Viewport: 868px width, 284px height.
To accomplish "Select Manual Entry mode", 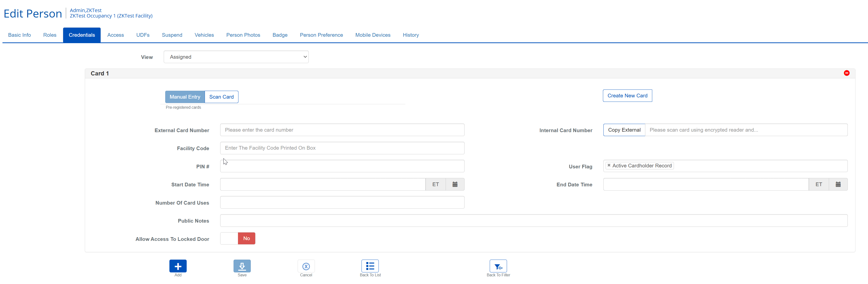I will tap(185, 97).
